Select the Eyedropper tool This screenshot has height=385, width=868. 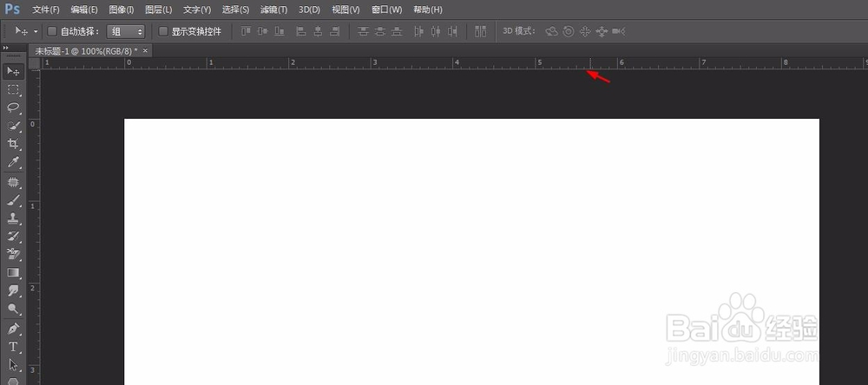point(13,162)
